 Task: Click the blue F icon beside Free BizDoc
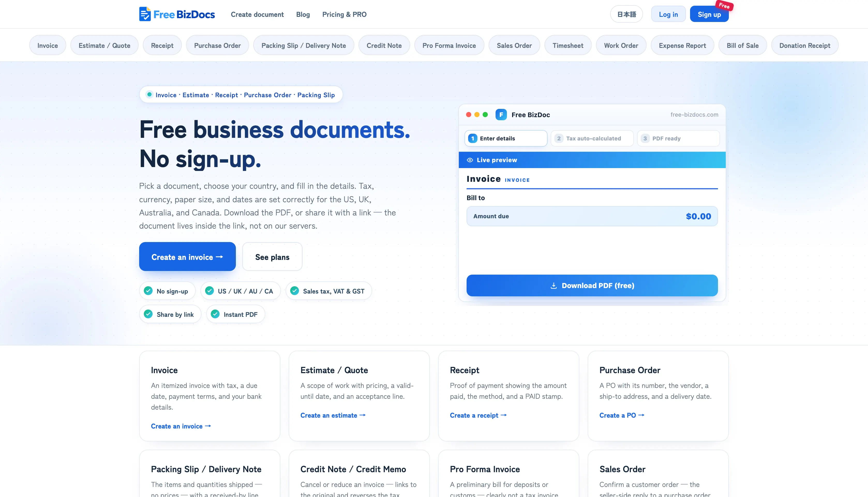pos(501,115)
